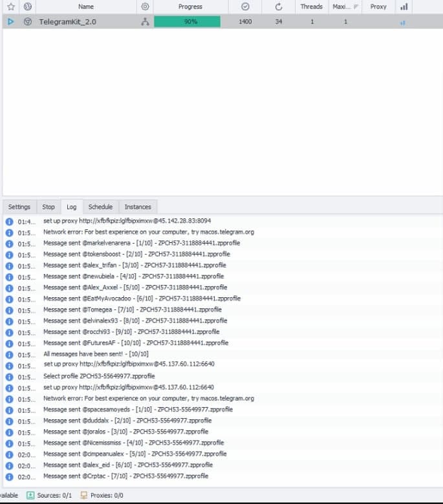
Task: Click info icon of @Alex_Axxel log entry
Action: [9, 288]
